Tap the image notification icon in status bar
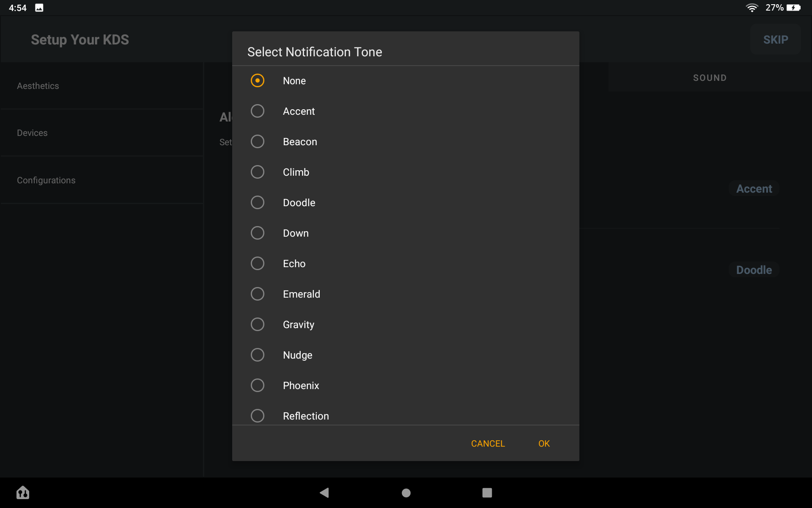Image resolution: width=812 pixels, height=508 pixels. point(39,8)
